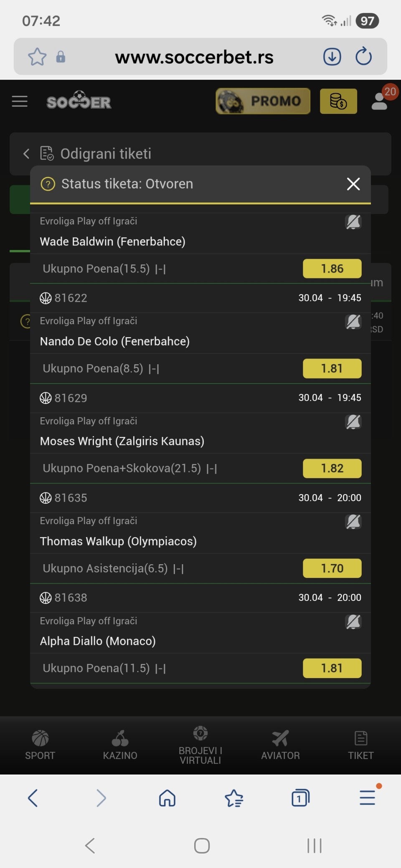The width and height of the screenshot is (401, 868).
Task: Open the ticket status help icon
Action: (48, 184)
